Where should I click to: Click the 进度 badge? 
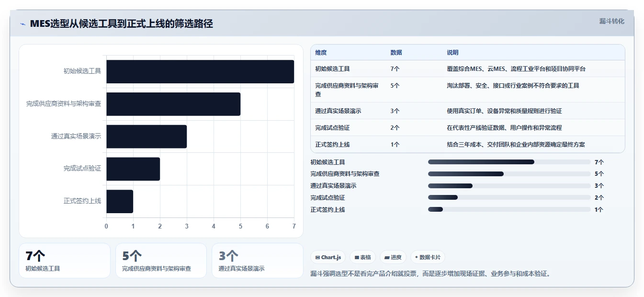tap(393, 257)
